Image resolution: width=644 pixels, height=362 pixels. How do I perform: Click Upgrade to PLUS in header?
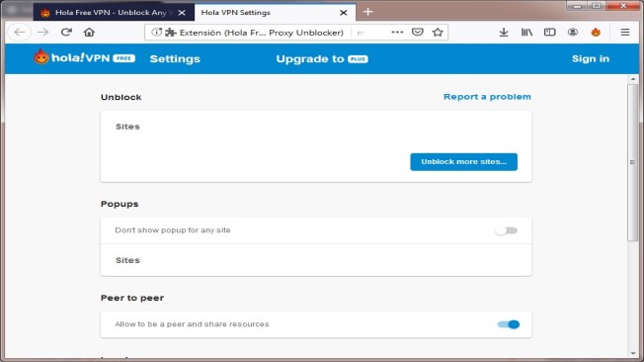pyautogui.click(x=322, y=58)
